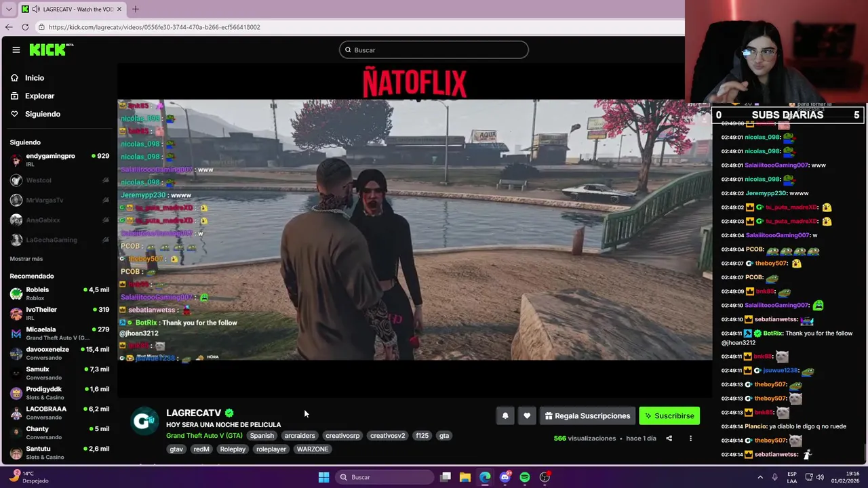The width and height of the screenshot is (868, 488).
Task: Click the VOD video player area
Action: point(414,230)
